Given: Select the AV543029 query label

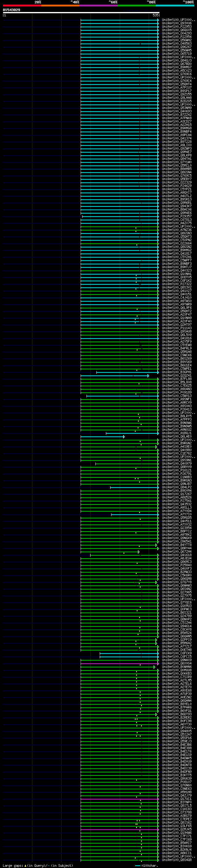Looking at the screenshot, I should pyautogui.click(x=11, y=10).
